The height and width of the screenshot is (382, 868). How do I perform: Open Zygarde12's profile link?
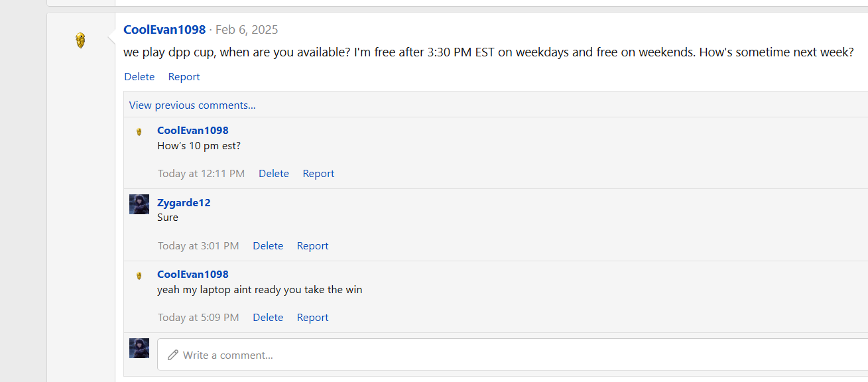(184, 202)
